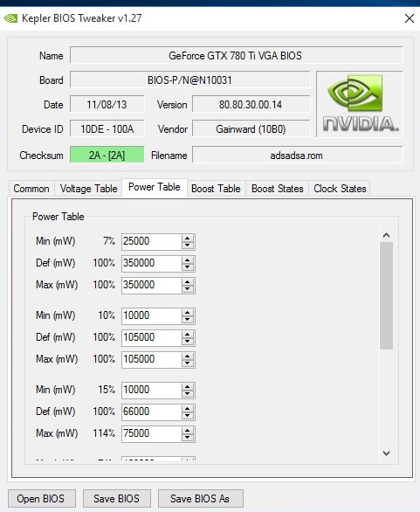
Task: Click the power table scrollbar thumb
Action: point(387,296)
